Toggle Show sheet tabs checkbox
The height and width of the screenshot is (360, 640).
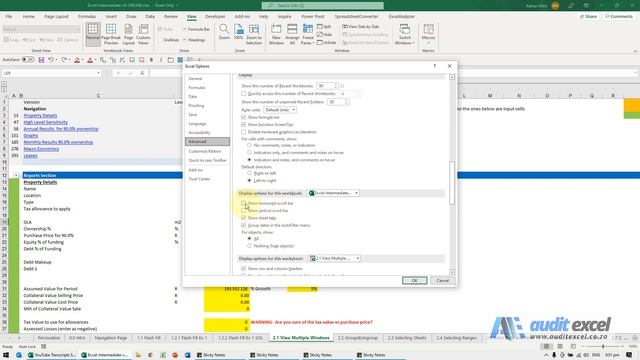(244, 218)
